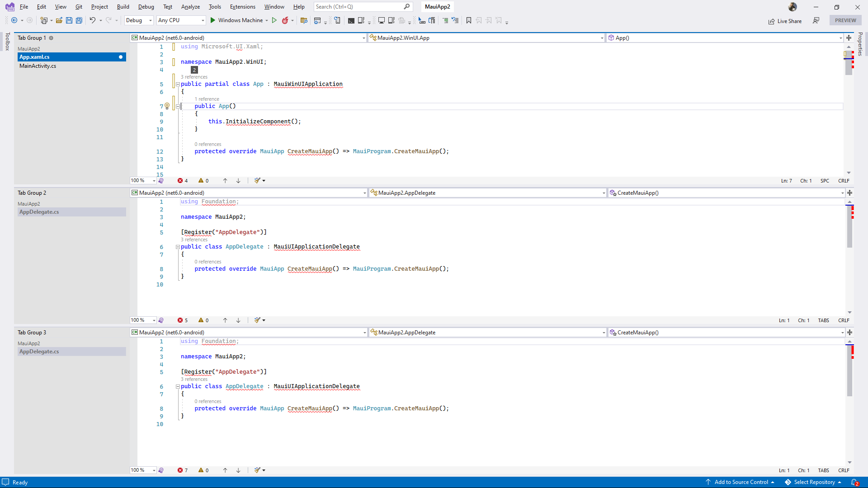This screenshot has height=488, width=868.
Task: Save all open files
Action: tap(79, 20)
